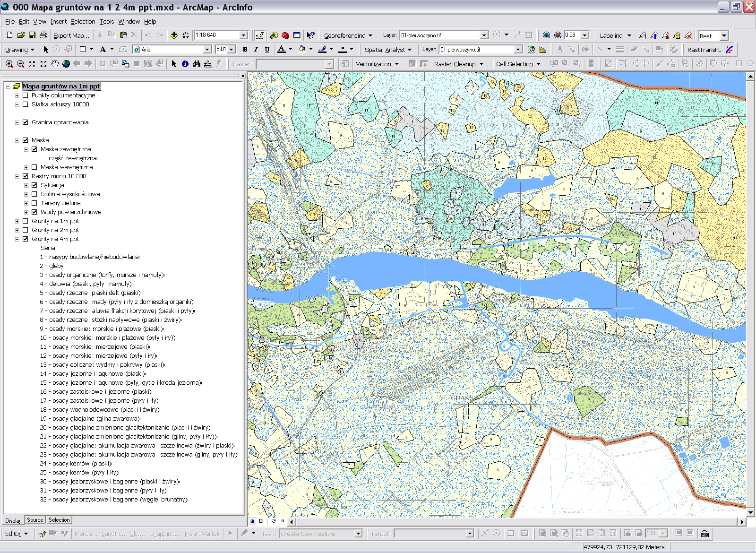756x553 pixels.
Task: Click the RastTransPL toolbar icon
Action: tap(730, 50)
